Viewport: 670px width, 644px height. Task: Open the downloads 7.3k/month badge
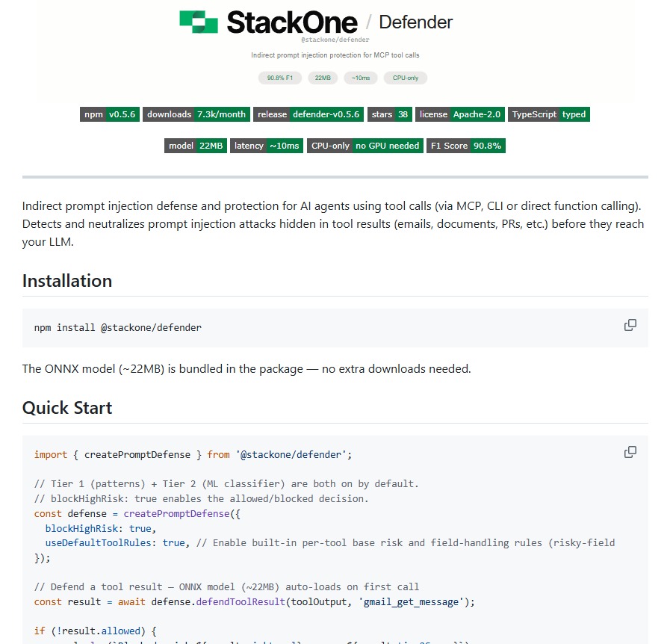[196, 114]
